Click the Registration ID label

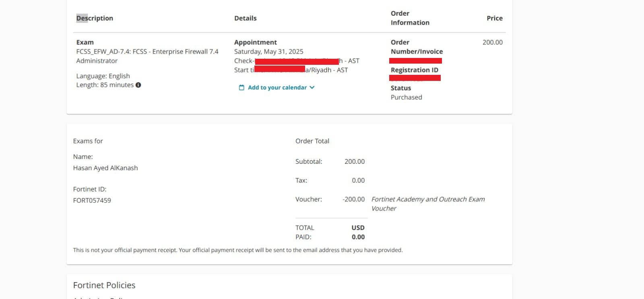point(414,70)
